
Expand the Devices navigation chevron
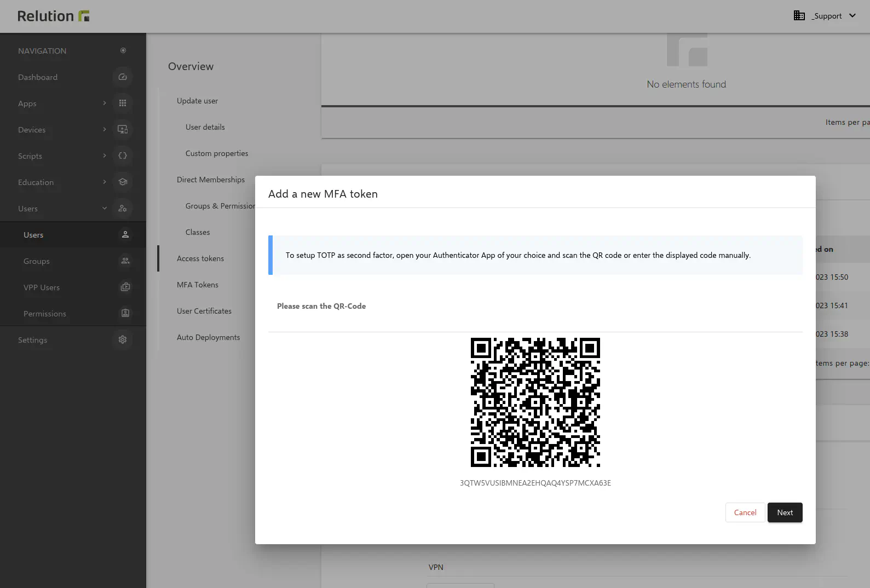105,130
